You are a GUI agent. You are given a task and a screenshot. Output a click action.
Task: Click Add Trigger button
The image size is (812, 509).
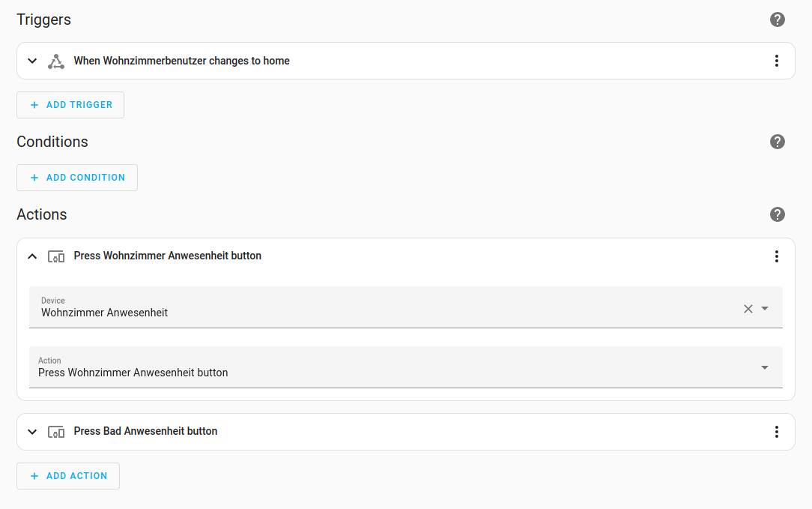[x=70, y=105]
